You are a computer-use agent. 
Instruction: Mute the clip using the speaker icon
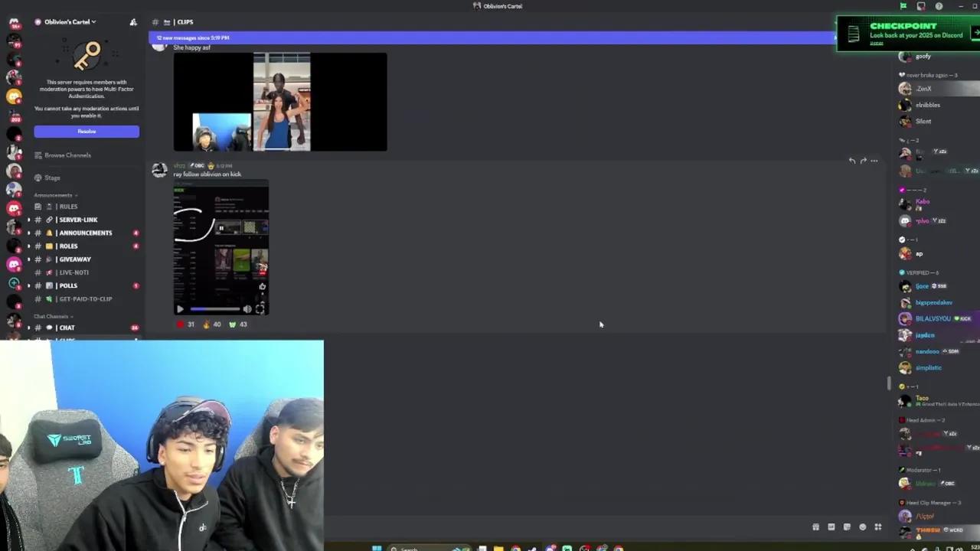coord(247,308)
